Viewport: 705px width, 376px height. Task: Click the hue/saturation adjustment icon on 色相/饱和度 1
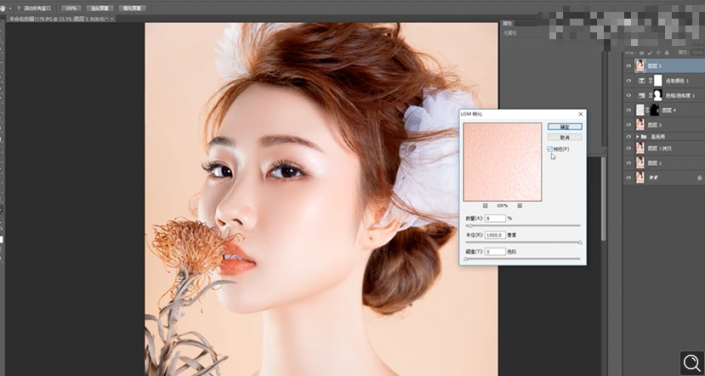click(x=642, y=95)
